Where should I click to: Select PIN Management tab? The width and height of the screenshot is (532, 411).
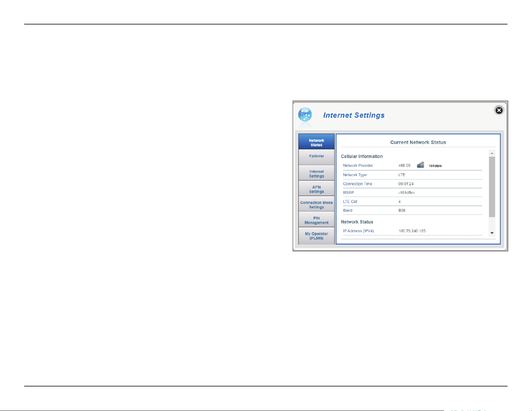[x=317, y=219]
